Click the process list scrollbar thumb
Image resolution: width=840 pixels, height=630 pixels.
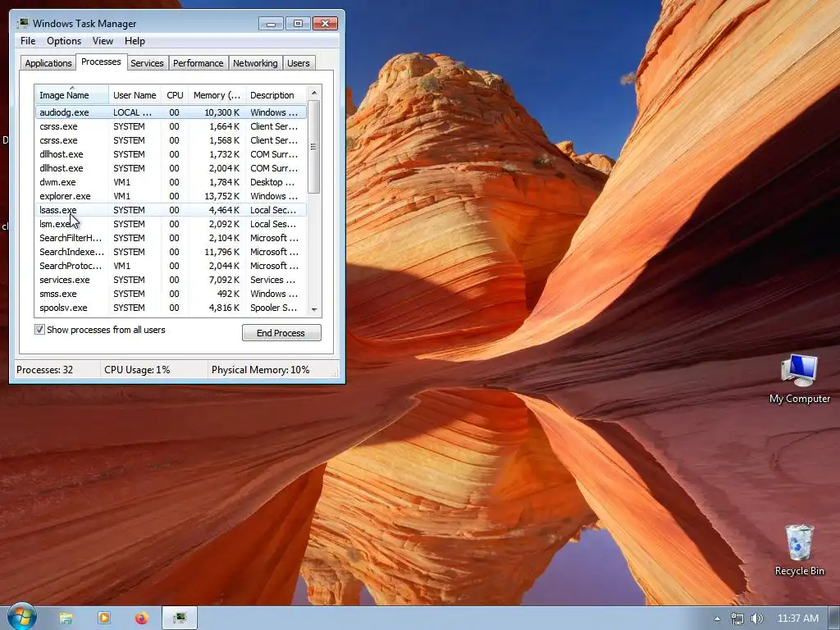314,147
